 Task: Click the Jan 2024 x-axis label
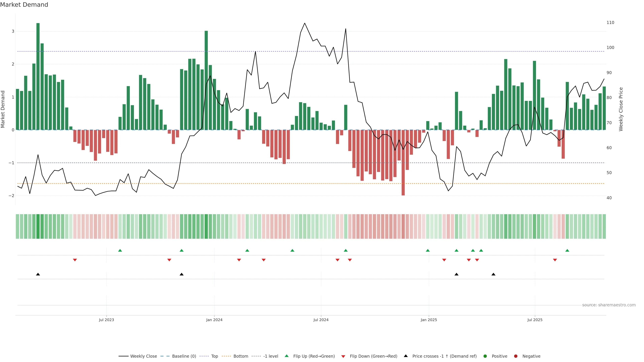pos(214,320)
